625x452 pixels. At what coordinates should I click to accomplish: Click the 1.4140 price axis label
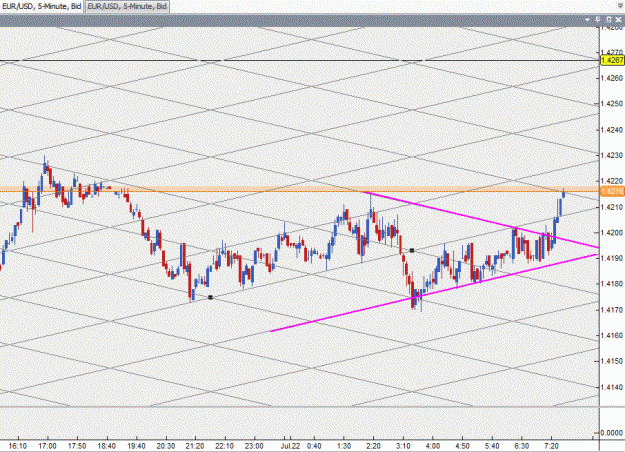click(612, 387)
